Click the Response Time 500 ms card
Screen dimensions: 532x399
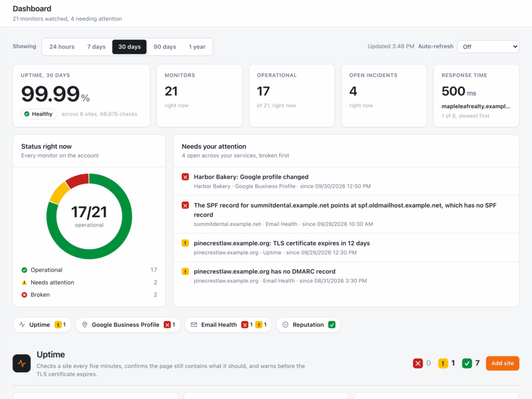(x=476, y=96)
